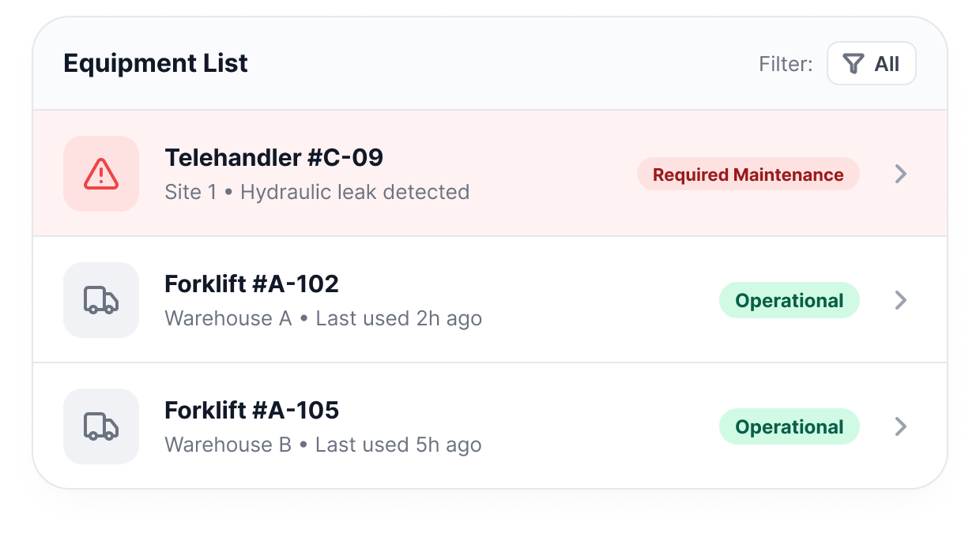980x537 pixels.
Task: Click the Operational badge on Forklift #A-105
Action: click(x=790, y=427)
